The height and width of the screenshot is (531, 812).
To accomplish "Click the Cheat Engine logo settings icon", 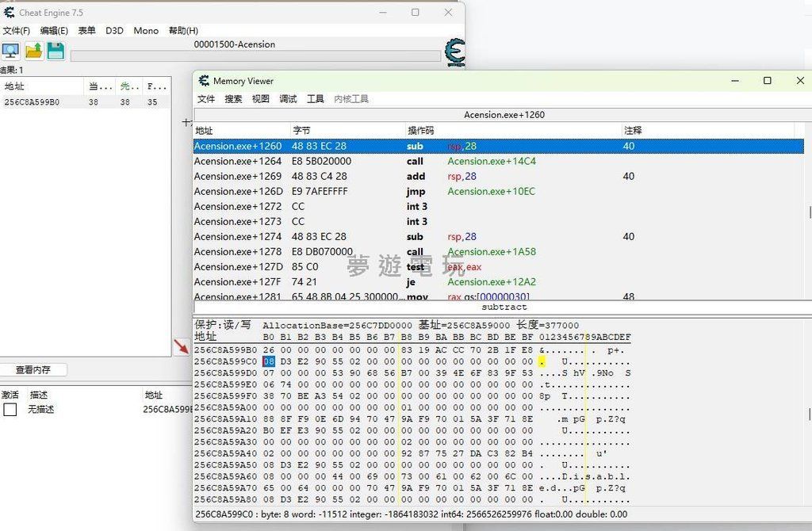I will click(454, 54).
